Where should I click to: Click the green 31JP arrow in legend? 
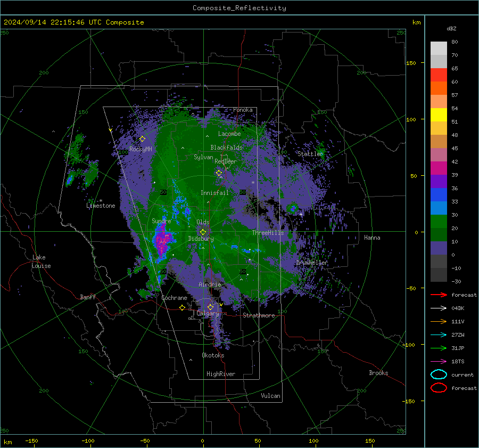coord(439,348)
